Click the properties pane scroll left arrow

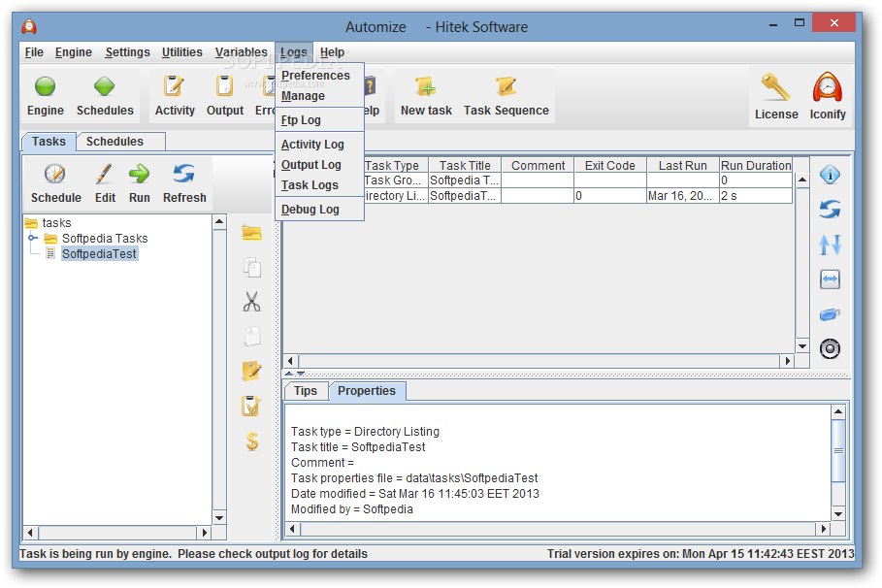[x=292, y=529]
